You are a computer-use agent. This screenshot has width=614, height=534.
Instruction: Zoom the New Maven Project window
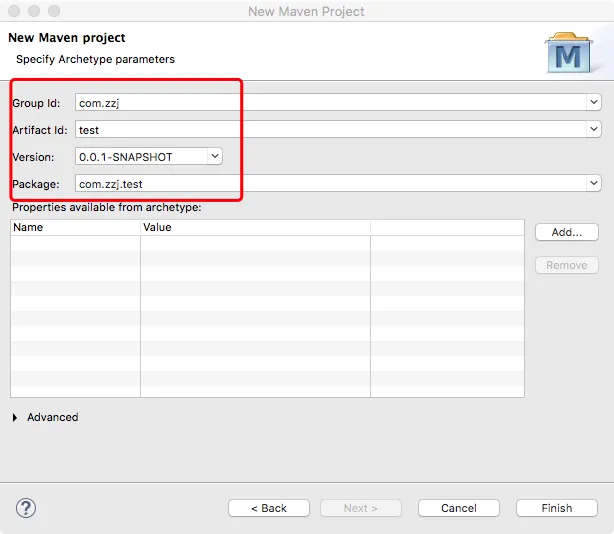(54, 11)
